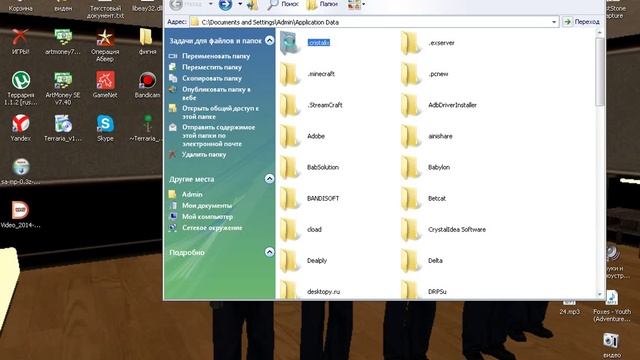Open the BANDISOFT folder

tap(309, 198)
